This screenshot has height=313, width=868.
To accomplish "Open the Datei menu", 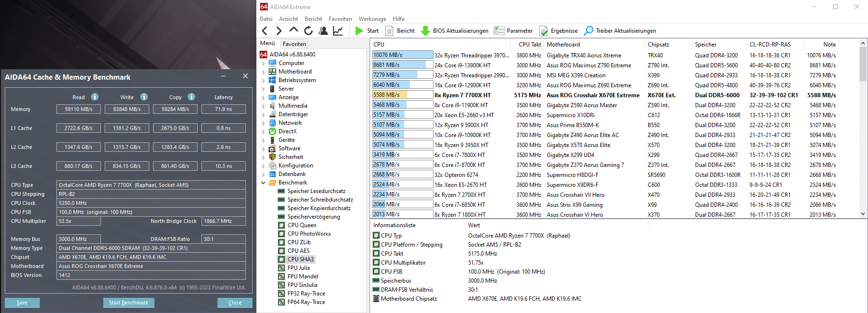I will tap(266, 19).
